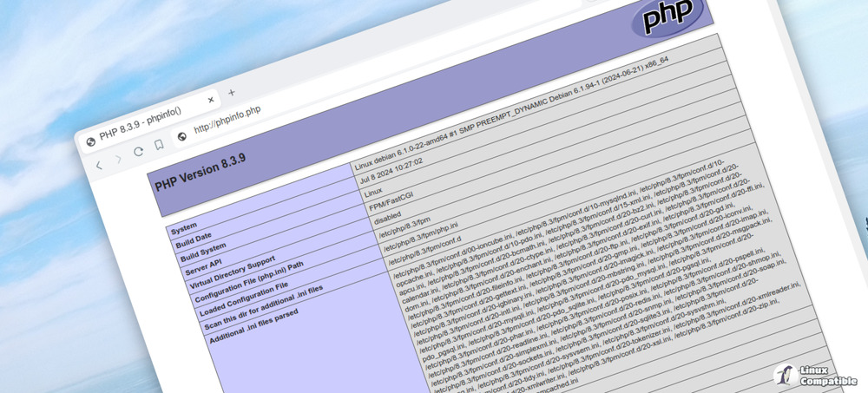868x393 pixels.
Task: Open a new tab with the plus button
Action: pyautogui.click(x=232, y=92)
